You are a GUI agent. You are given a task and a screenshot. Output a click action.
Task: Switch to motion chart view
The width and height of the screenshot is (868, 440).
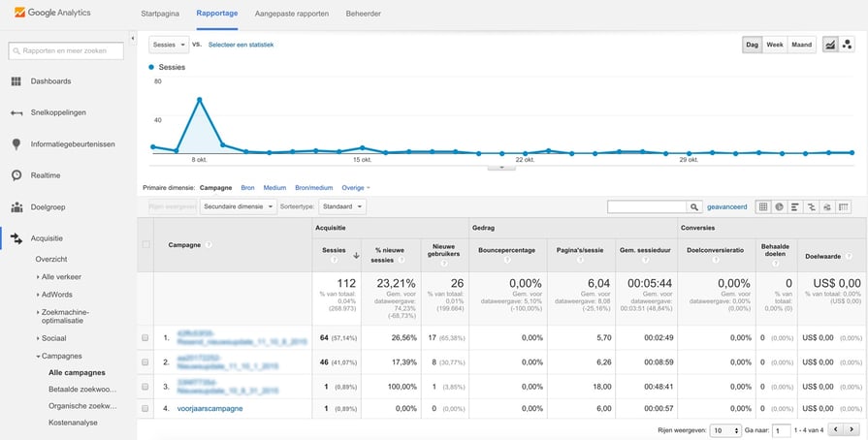click(x=848, y=45)
